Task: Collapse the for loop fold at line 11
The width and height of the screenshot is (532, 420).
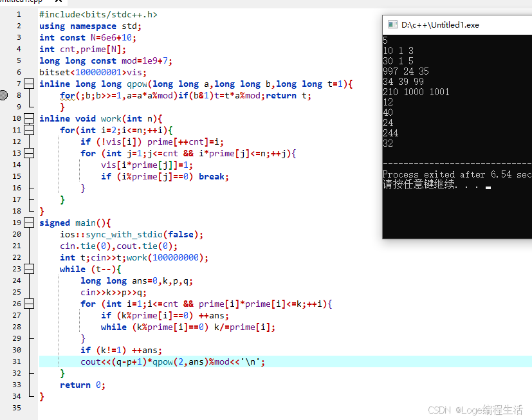Action: tap(29, 130)
